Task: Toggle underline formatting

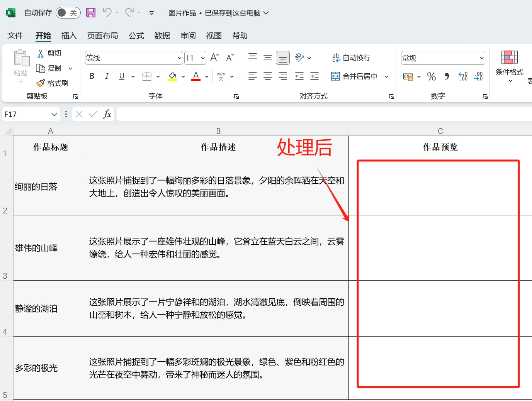Action: click(121, 76)
